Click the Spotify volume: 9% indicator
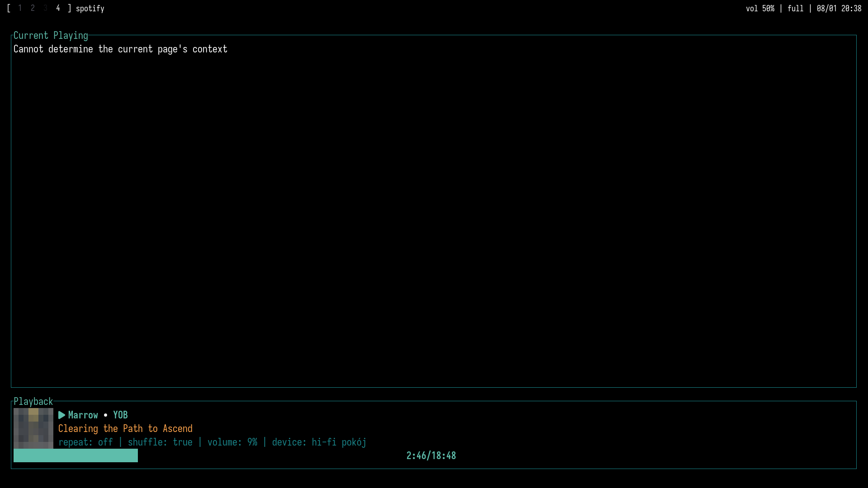 coord(232,442)
